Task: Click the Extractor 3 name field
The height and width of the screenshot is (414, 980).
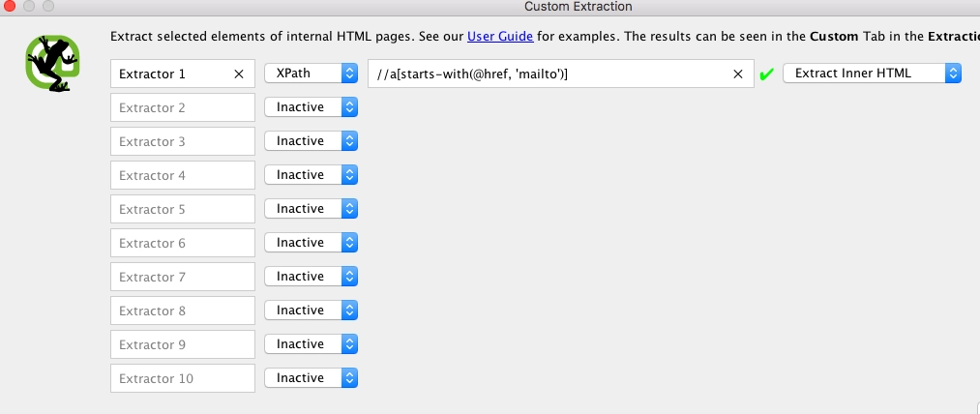Action: (x=183, y=141)
